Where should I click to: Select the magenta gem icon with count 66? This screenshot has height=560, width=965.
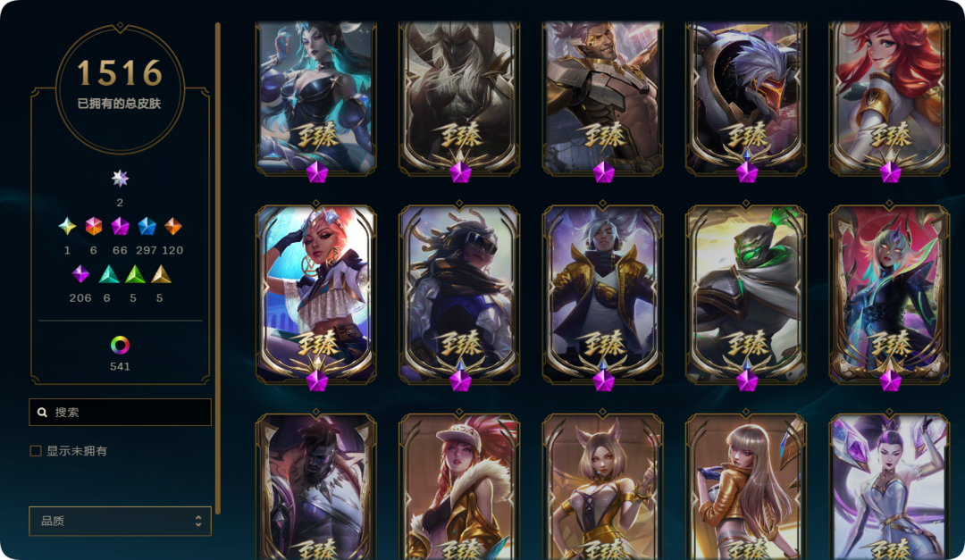coord(120,227)
